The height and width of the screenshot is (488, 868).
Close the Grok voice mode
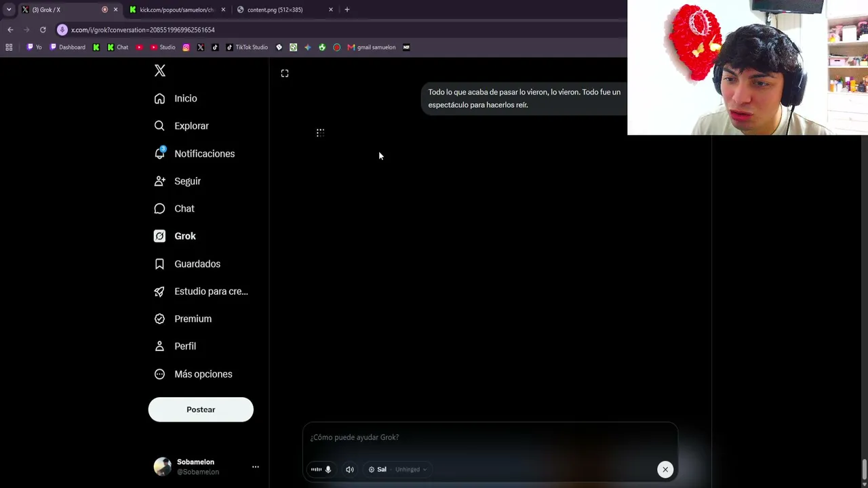pos(665,469)
